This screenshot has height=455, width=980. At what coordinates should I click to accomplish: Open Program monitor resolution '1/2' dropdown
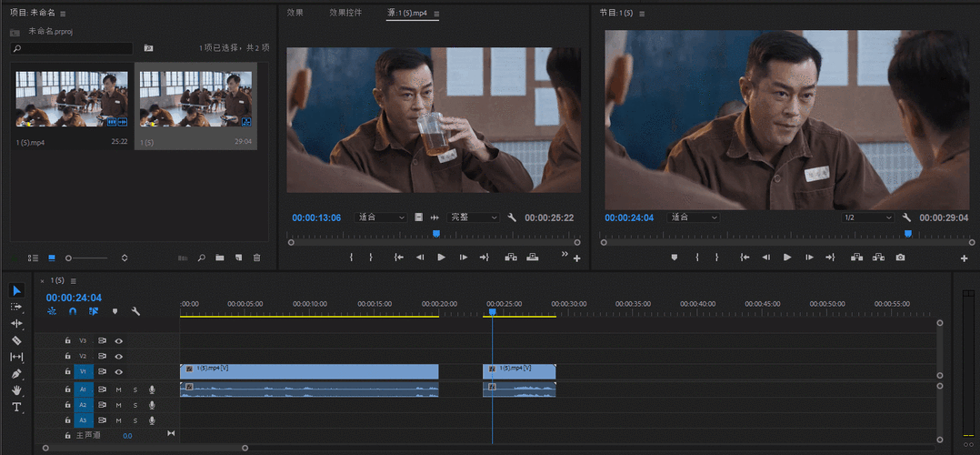click(868, 217)
